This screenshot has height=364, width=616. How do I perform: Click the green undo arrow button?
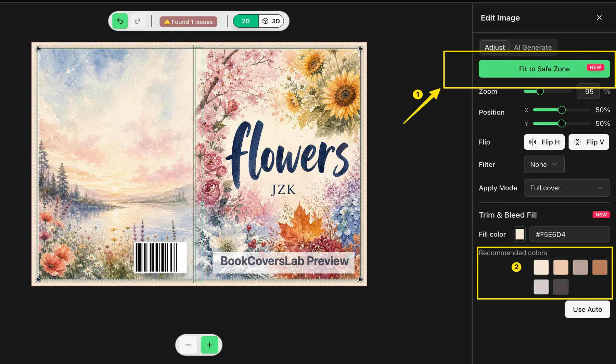coord(120,21)
